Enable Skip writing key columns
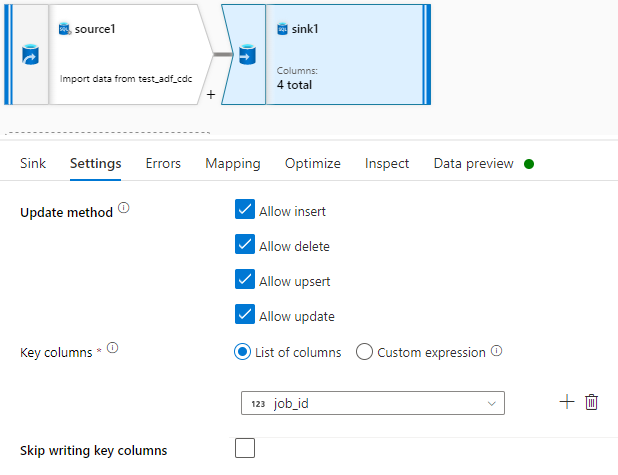 [245, 448]
